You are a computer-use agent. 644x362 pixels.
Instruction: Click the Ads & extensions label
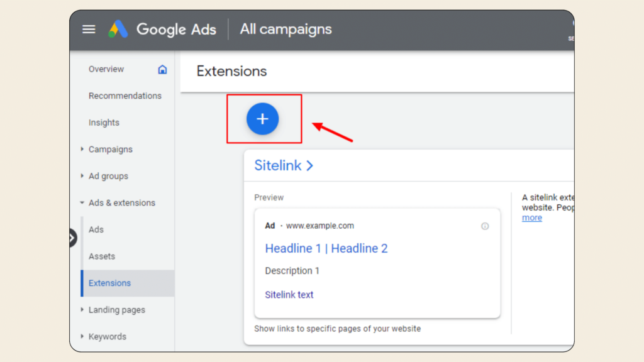click(122, 203)
